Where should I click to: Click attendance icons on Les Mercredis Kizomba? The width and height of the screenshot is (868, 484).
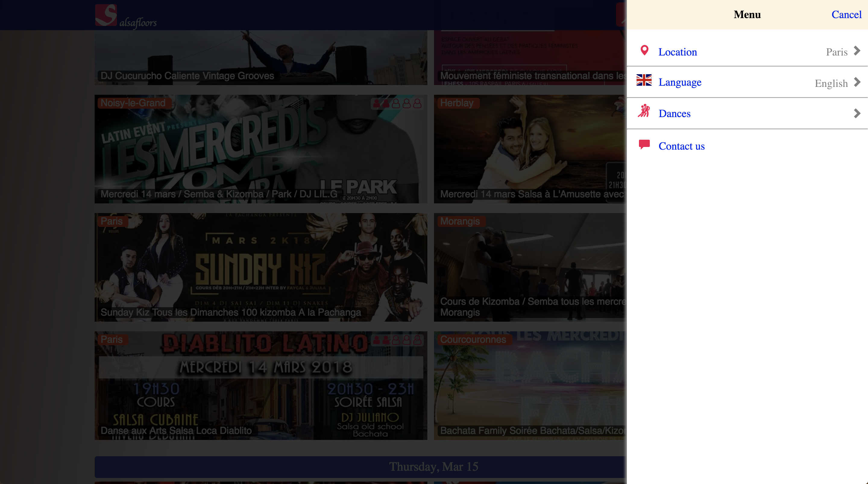397,103
